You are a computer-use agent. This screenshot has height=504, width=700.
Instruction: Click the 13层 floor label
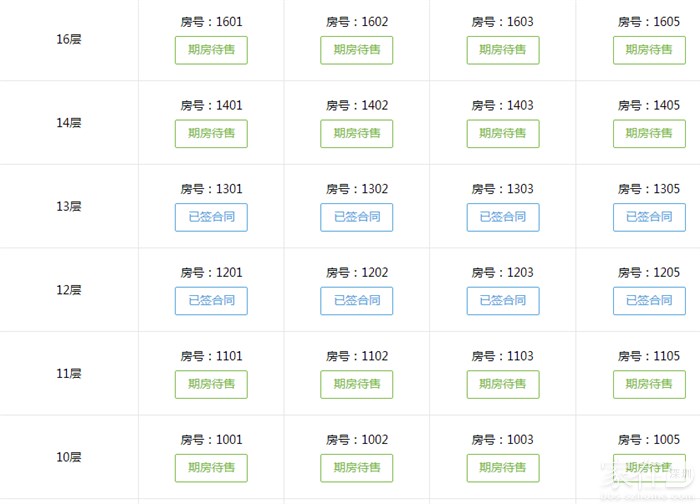pos(69,207)
